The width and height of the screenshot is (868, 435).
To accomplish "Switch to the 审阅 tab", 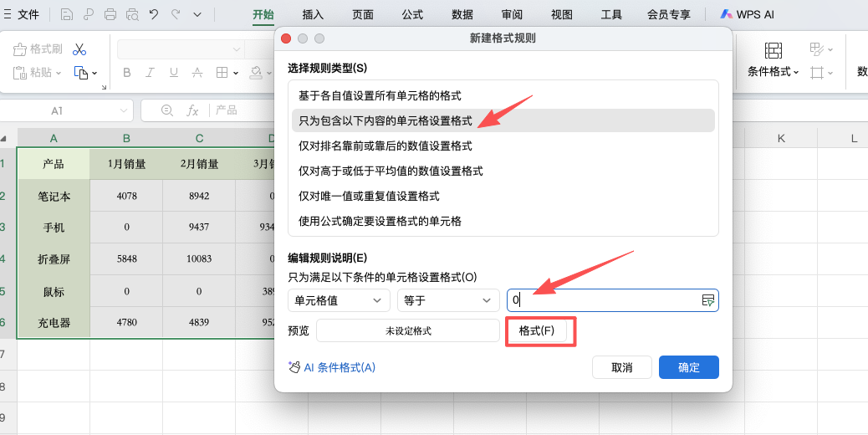I will (512, 14).
